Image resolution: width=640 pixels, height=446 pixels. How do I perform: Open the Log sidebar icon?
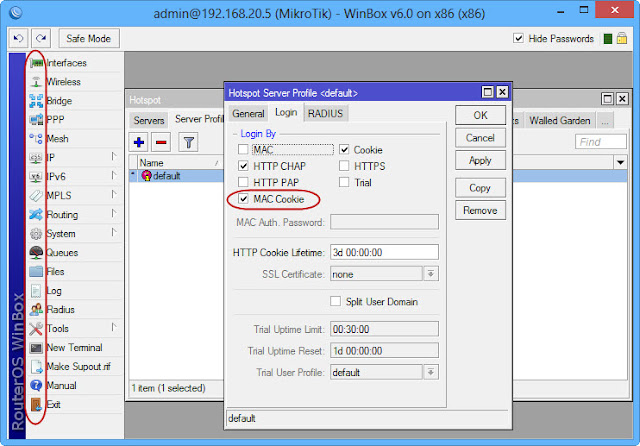click(x=36, y=291)
